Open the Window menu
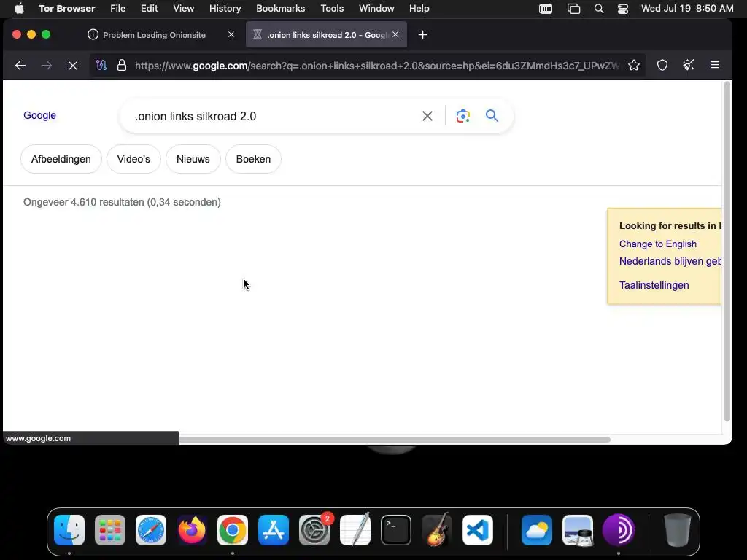The width and height of the screenshot is (747, 560). [x=376, y=9]
